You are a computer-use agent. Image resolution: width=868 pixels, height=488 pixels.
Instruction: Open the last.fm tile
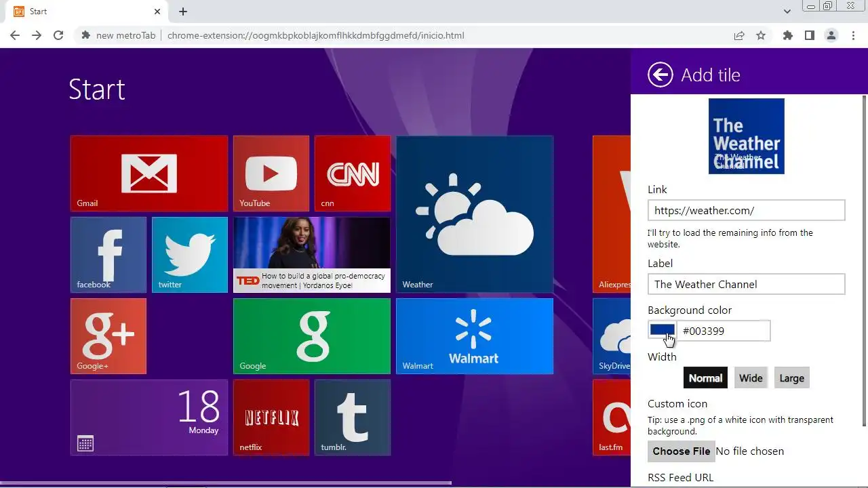point(612,418)
